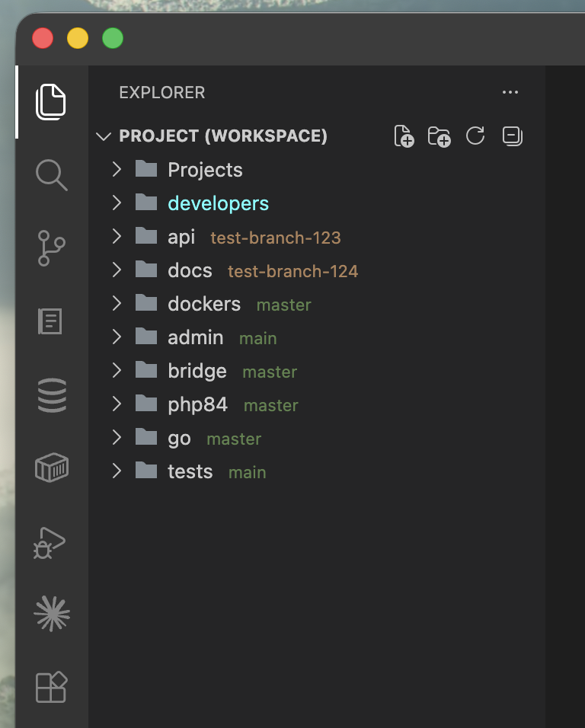This screenshot has height=728, width=585.
Task: Select the admin folder name
Action: point(196,337)
